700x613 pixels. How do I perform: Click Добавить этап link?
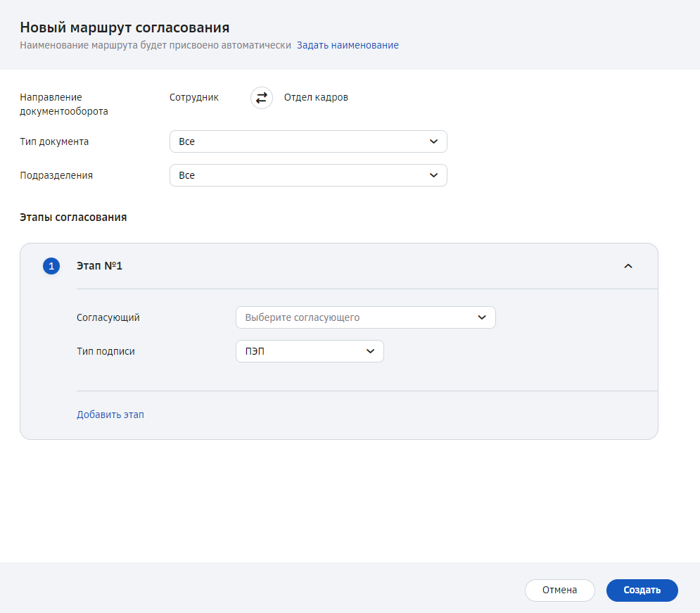(110, 415)
